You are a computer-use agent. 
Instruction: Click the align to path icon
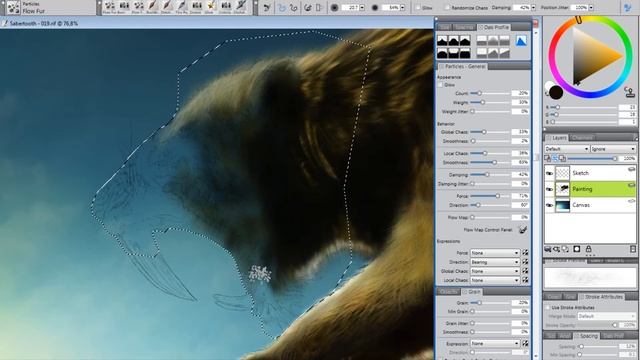tap(308, 8)
